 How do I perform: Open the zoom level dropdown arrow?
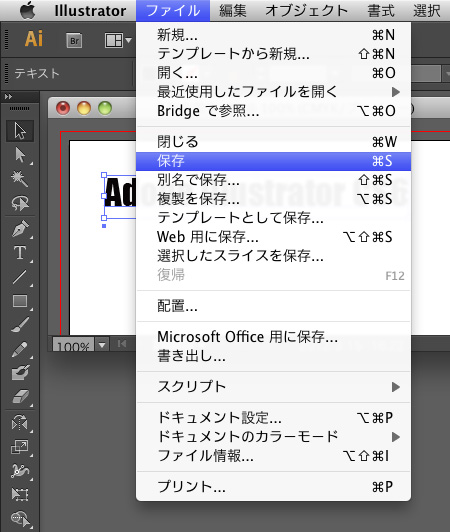point(102,345)
